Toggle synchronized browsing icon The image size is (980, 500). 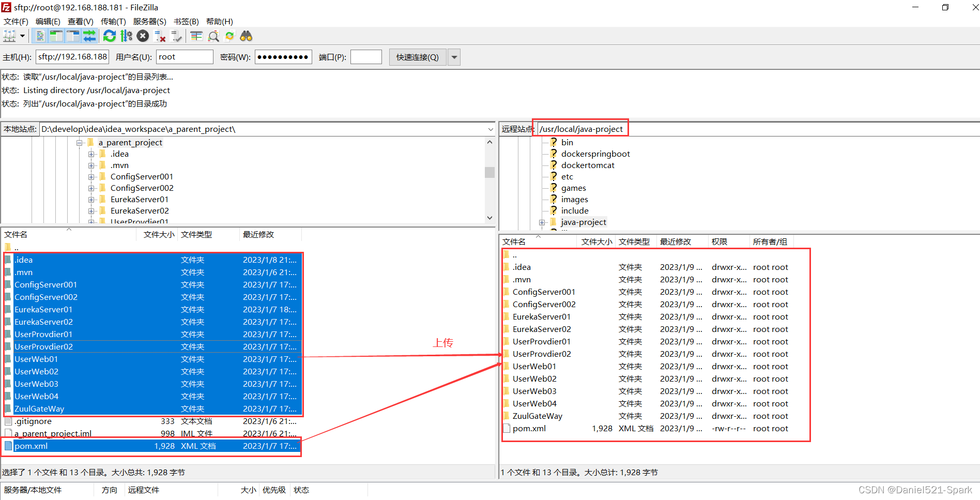pos(229,36)
